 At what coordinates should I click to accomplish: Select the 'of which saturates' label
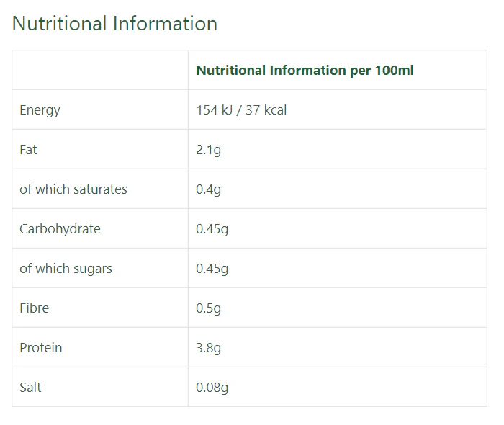coord(73,189)
